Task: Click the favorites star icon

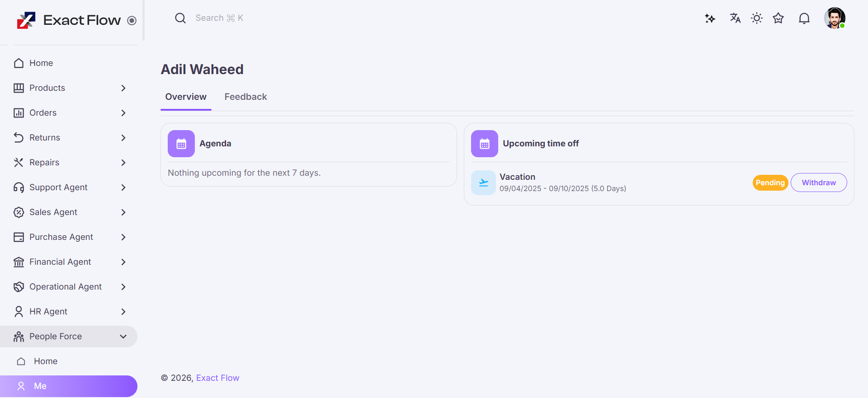Action: [778, 18]
